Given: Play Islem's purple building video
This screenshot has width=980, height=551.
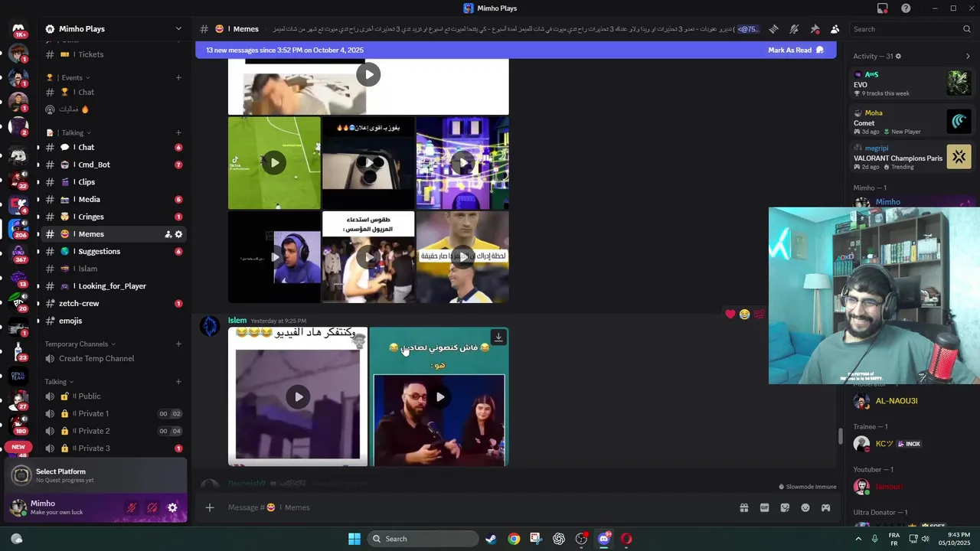Looking at the screenshot, I should [298, 396].
